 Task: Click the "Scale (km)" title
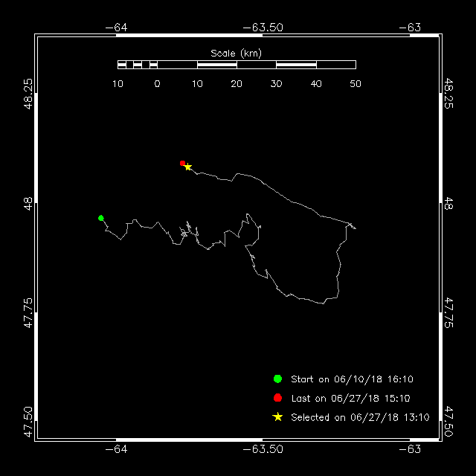click(236, 53)
